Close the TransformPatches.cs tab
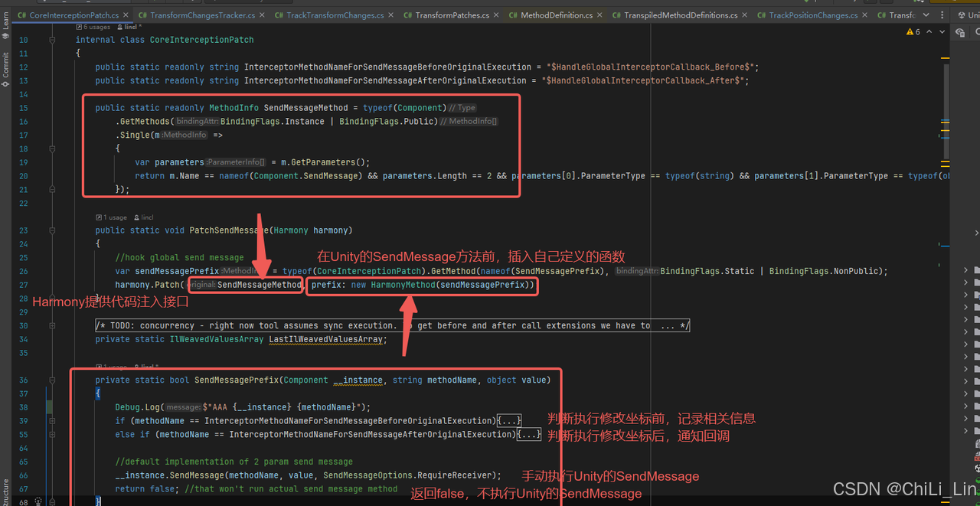Image resolution: width=980 pixels, height=506 pixels. [x=496, y=15]
